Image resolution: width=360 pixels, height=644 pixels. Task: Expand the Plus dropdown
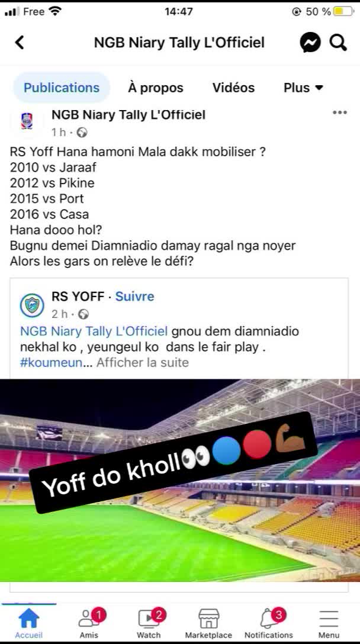pos(303,88)
